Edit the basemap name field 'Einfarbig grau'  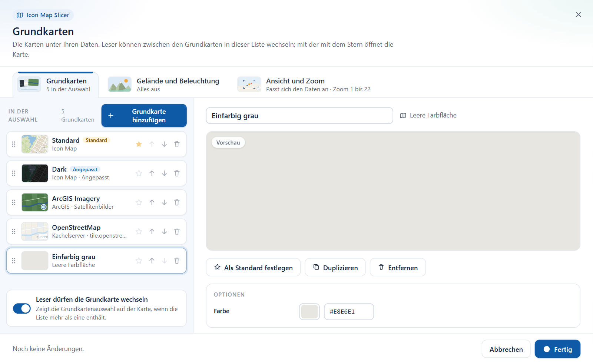(x=299, y=116)
